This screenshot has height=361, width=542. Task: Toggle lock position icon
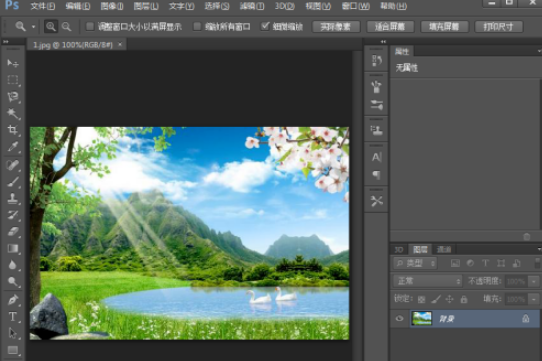click(x=449, y=299)
